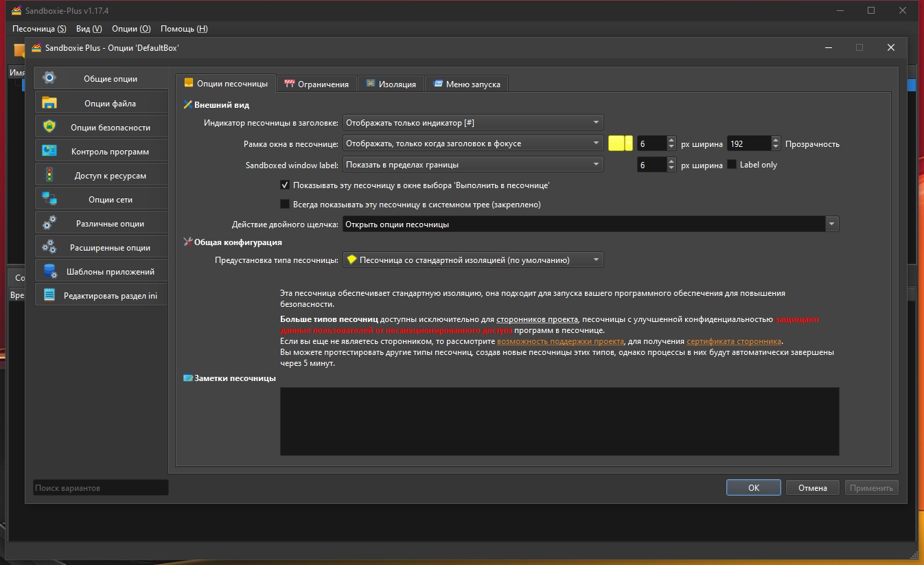Switch to the Опции песочницы tab
This screenshot has height=565, width=924.
click(226, 84)
